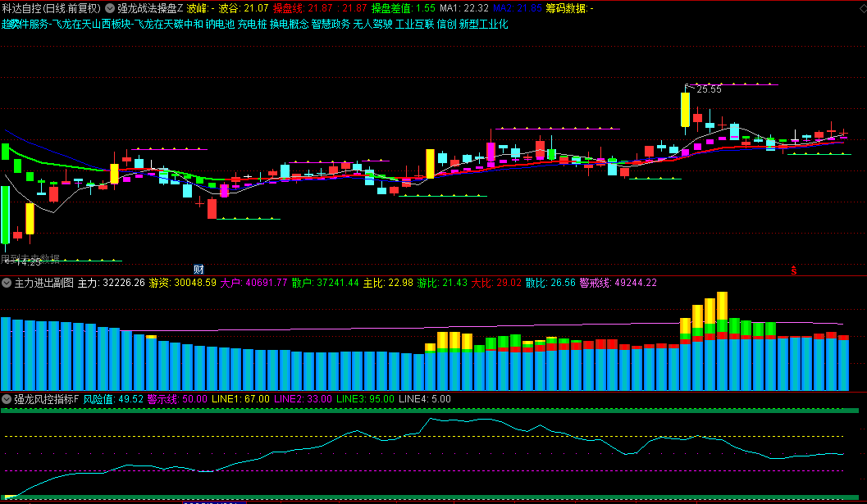Click the 波谷: 21.07 value
867x504 pixels.
tap(244, 8)
